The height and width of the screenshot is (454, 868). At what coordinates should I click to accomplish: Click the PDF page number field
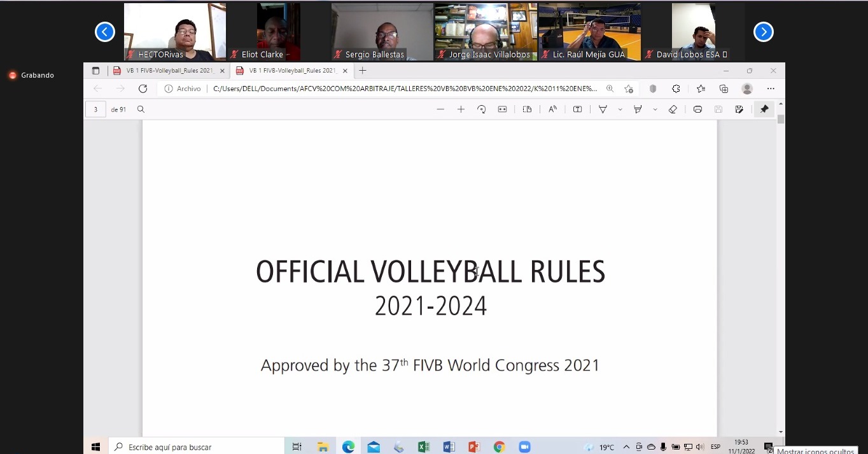[95, 110]
